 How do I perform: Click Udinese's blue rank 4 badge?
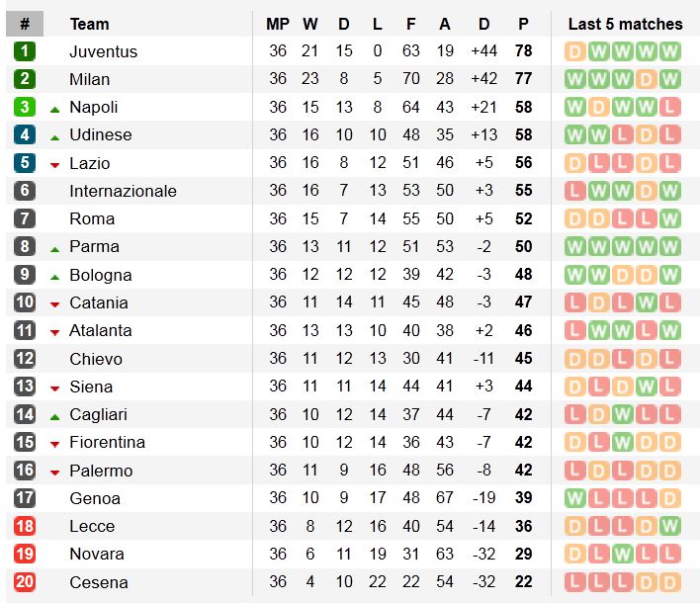click(25, 134)
